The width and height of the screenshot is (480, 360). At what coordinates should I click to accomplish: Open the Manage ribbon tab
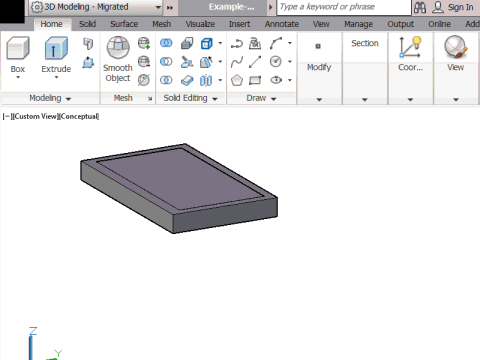358,24
